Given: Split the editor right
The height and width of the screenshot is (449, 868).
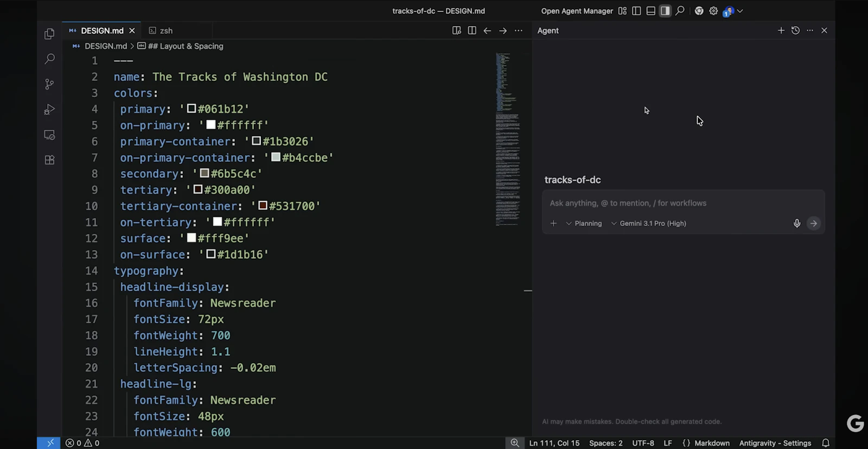Looking at the screenshot, I should 472,30.
